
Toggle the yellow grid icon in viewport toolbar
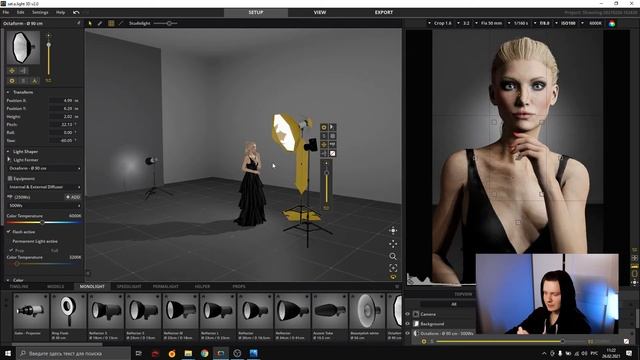pos(111,24)
